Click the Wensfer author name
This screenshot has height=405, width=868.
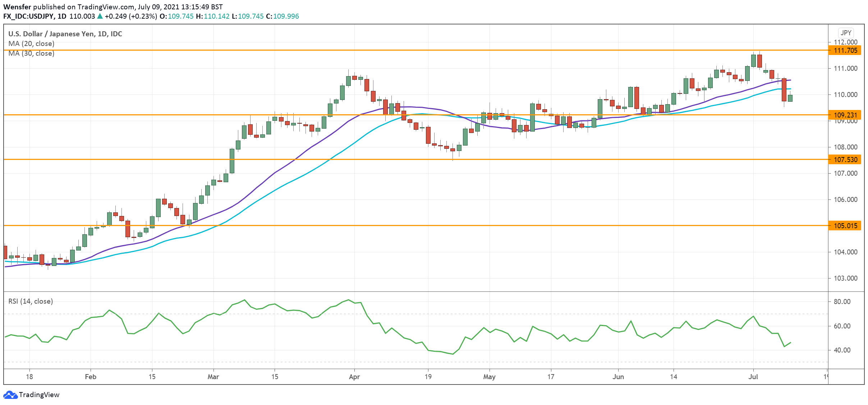(x=17, y=7)
